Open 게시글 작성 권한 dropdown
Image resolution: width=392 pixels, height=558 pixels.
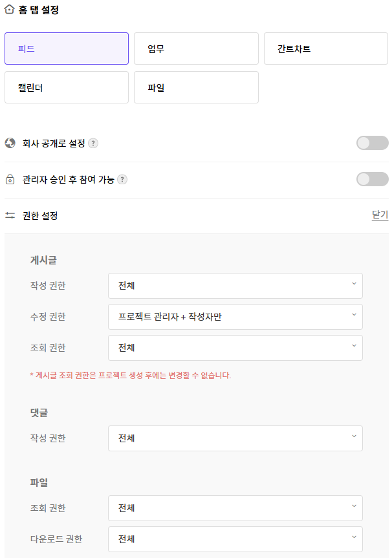pos(235,286)
